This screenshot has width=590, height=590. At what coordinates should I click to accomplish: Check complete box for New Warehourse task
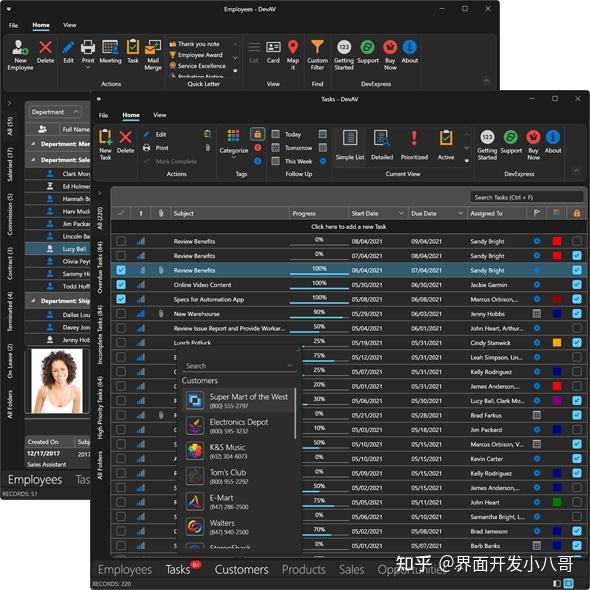click(x=121, y=313)
